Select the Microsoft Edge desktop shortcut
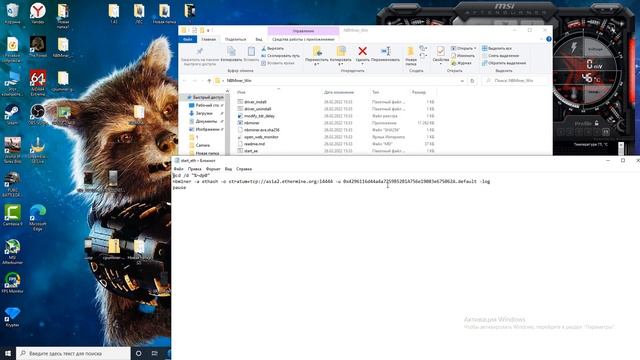640x360 pixels. point(38,218)
